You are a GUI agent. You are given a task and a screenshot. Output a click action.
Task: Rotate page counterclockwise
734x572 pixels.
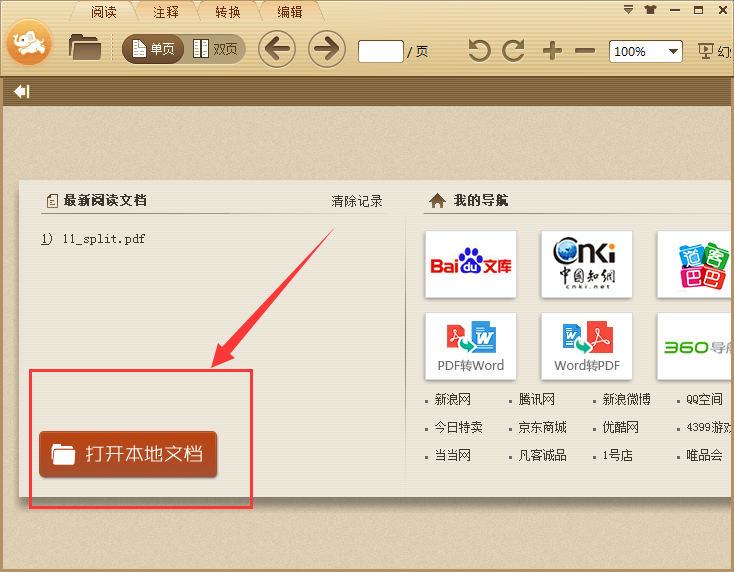click(x=480, y=50)
